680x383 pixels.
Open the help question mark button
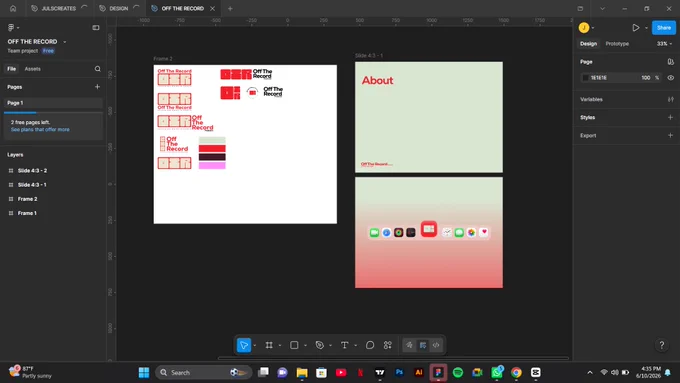[x=661, y=345]
